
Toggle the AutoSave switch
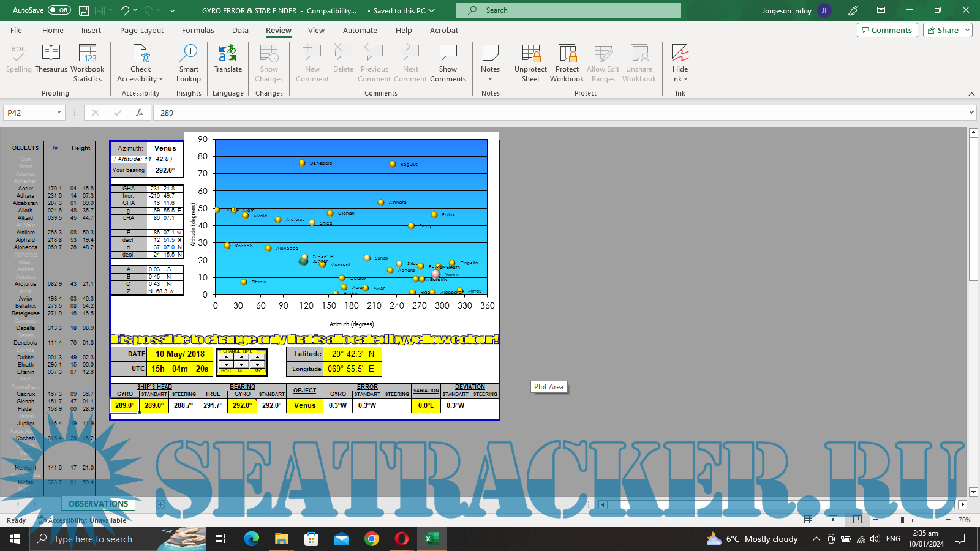(59, 10)
